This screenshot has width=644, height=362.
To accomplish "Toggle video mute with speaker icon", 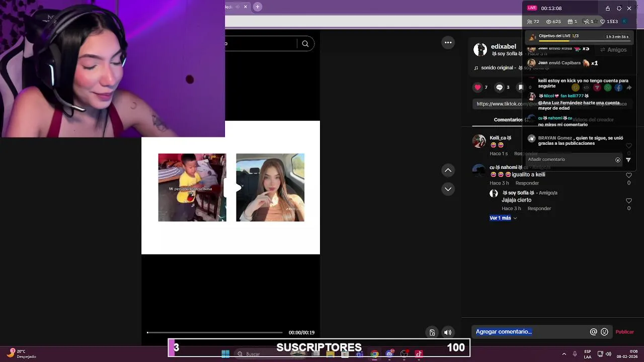I will click(x=447, y=332).
